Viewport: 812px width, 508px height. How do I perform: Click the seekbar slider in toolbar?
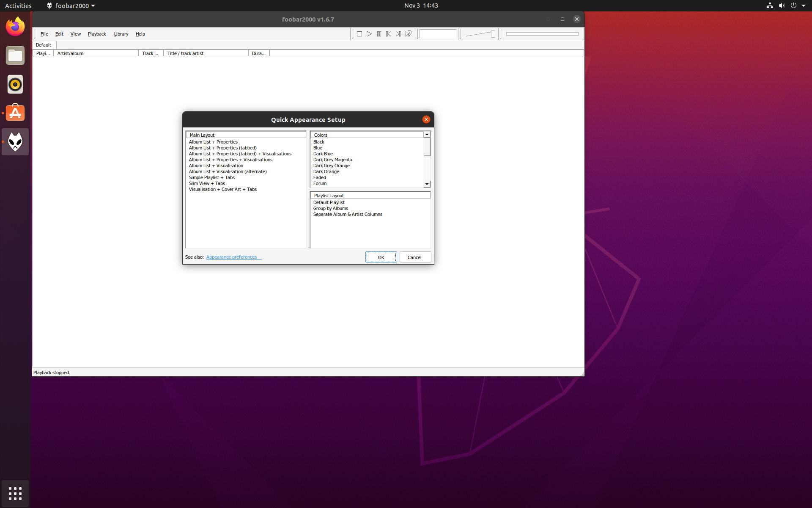tap(542, 34)
